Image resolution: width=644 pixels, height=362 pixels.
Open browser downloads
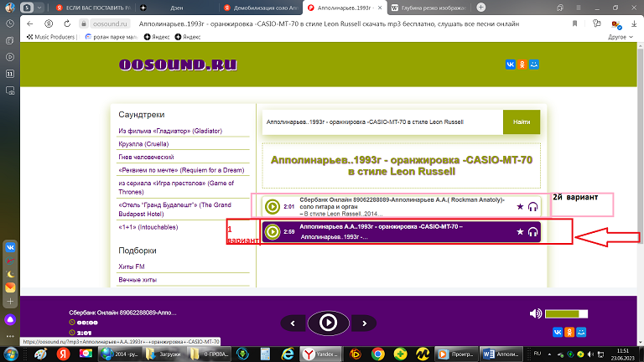coord(634,23)
